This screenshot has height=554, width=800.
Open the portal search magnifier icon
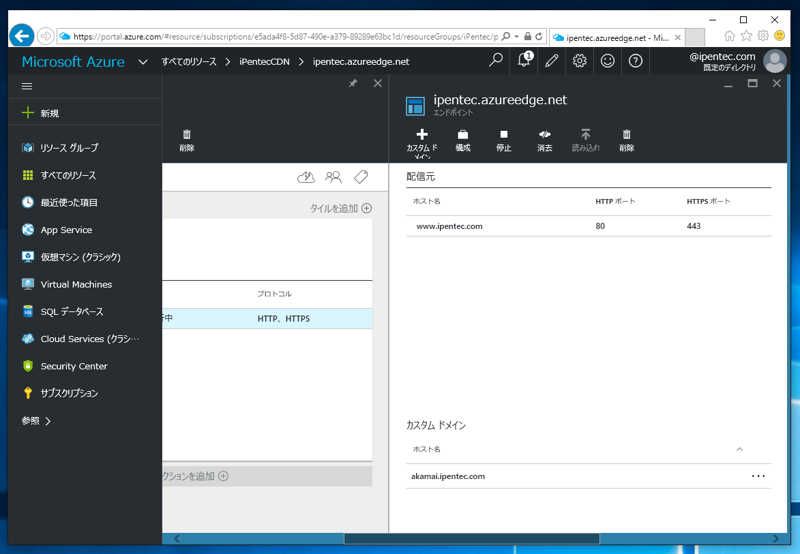495,61
